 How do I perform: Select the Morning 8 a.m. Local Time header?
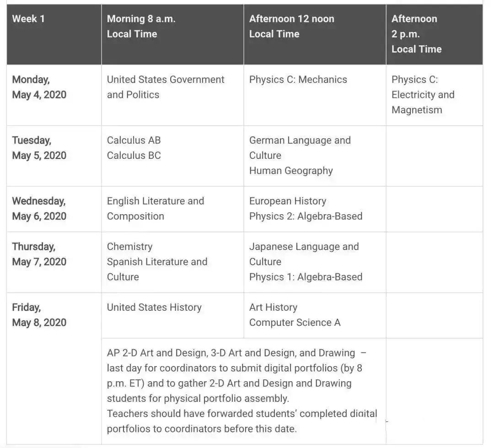pyautogui.click(x=172, y=34)
